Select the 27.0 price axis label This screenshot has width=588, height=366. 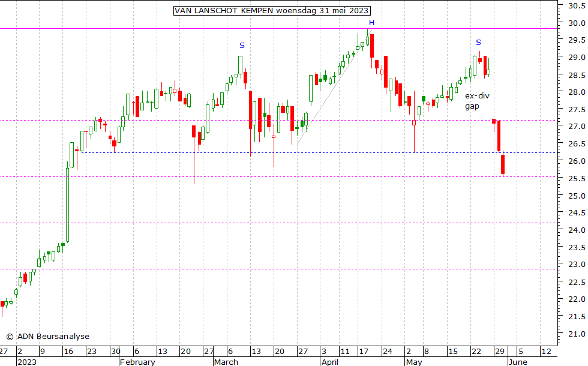click(x=577, y=127)
